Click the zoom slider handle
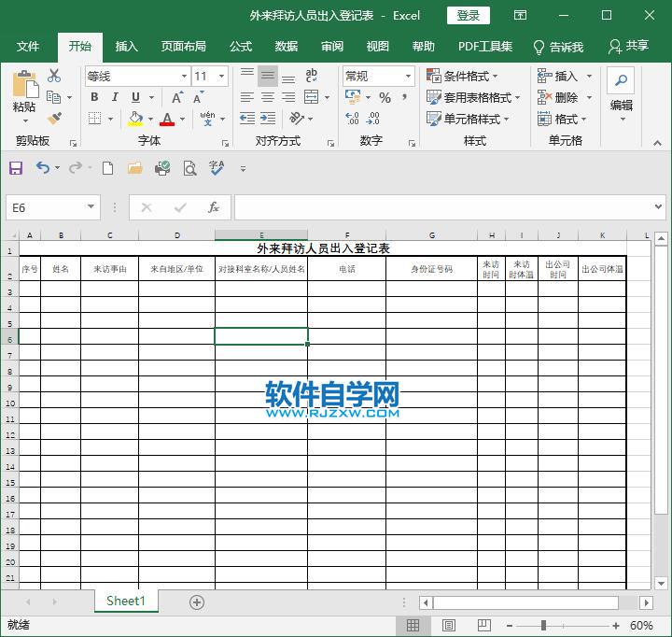This screenshot has height=637, width=672. point(543,626)
